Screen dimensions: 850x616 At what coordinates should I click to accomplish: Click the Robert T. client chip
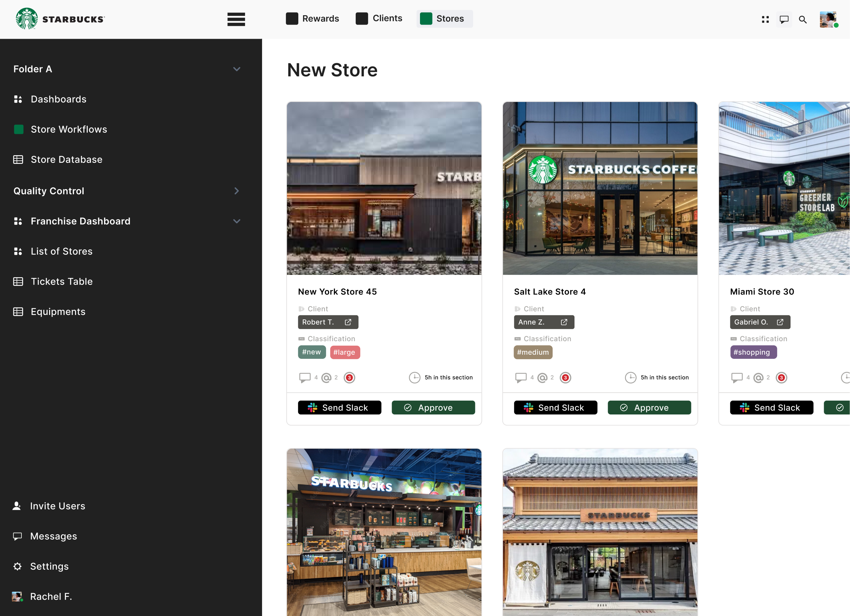pyautogui.click(x=328, y=322)
